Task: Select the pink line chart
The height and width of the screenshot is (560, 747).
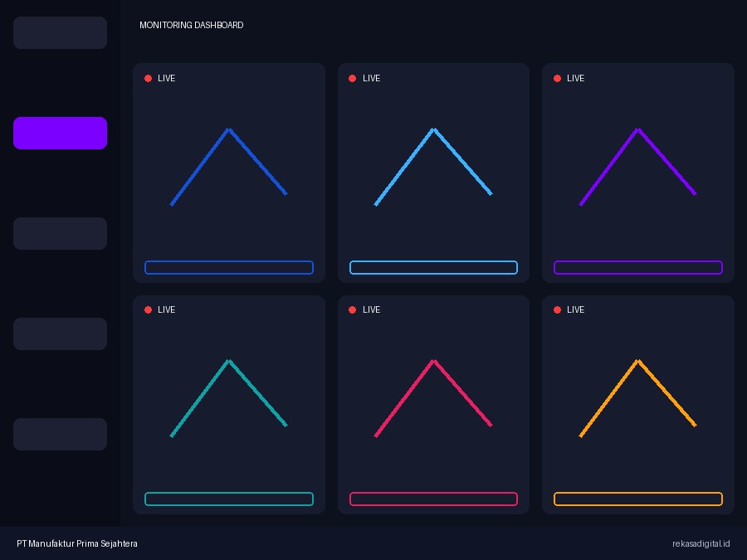Action: coord(433,398)
